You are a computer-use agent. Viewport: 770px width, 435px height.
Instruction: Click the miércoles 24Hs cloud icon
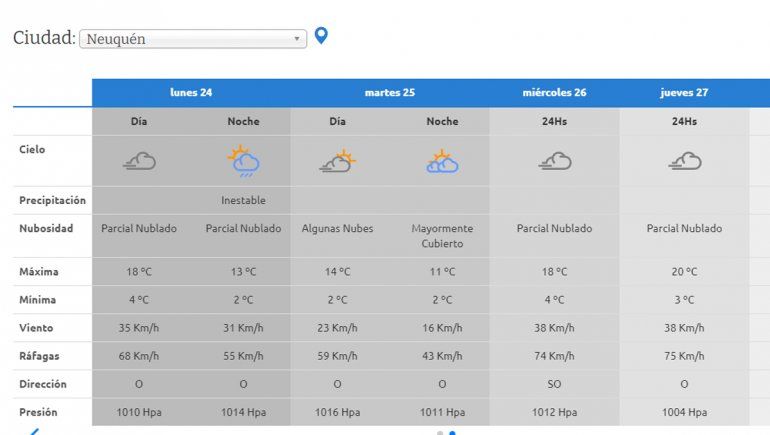pyautogui.click(x=554, y=161)
